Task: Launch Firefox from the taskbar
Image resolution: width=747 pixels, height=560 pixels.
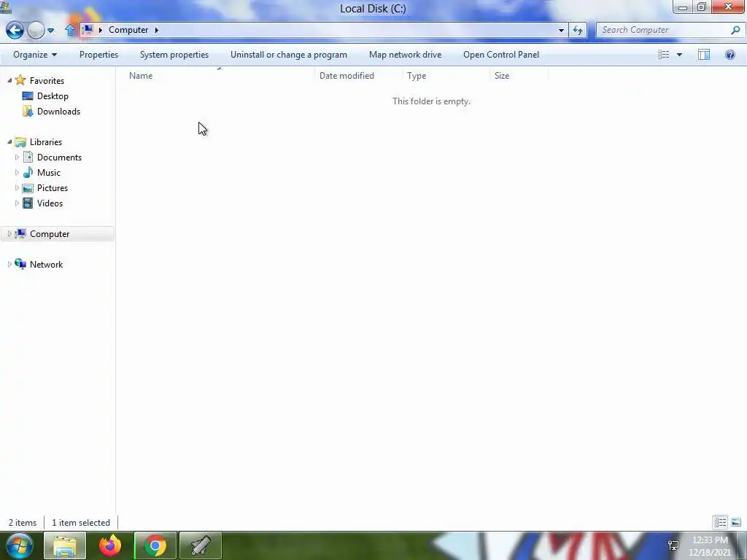Action: coord(110,545)
